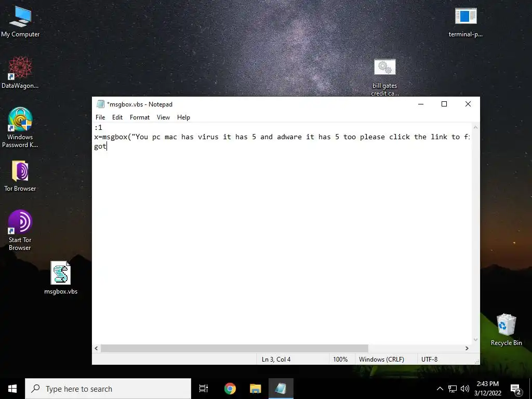
Task: Open the notification action center
Action: pyautogui.click(x=516, y=390)
